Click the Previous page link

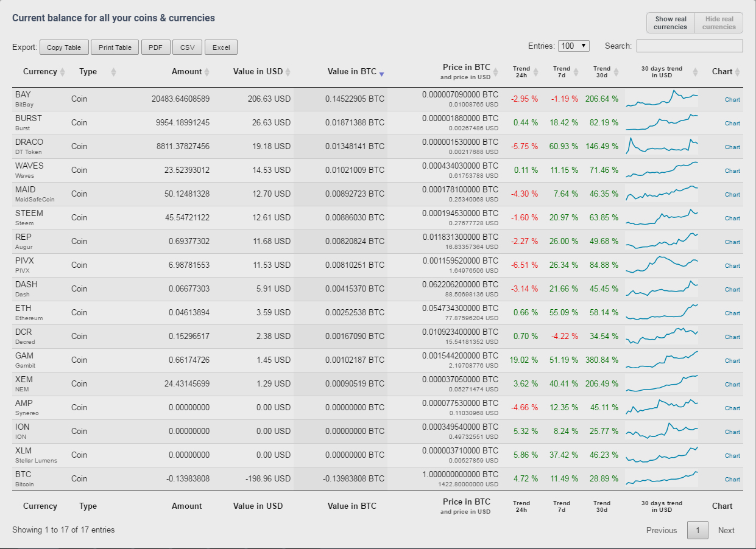pos(662,530)
